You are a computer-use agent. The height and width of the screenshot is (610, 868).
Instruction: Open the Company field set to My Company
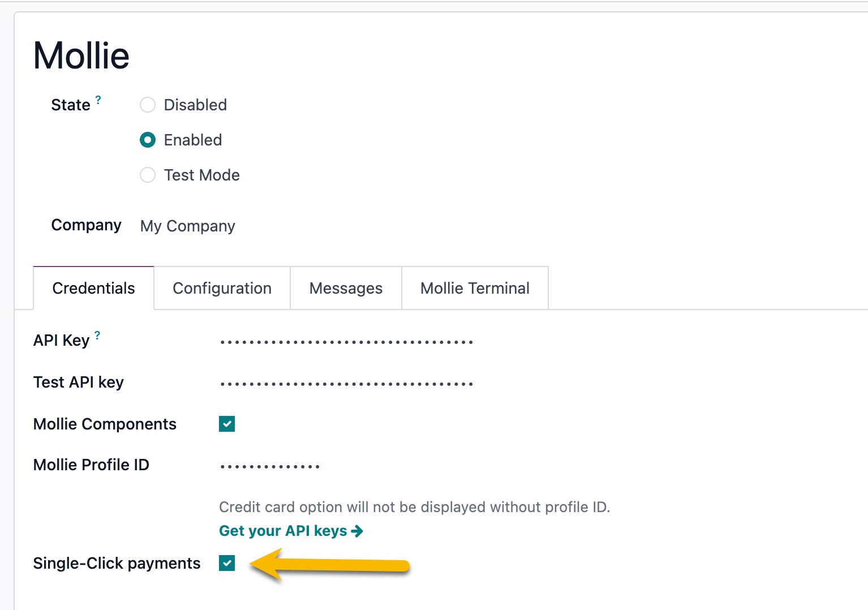[188, 226]
